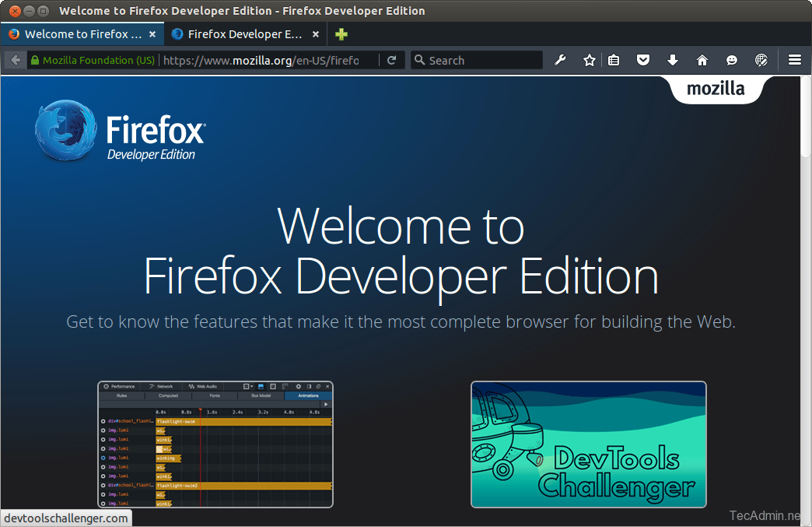This screenshot has height=527, width=812.
Task: Open the developer tools wrench icon
Action: pyautogui.click(x=560, y=60)
